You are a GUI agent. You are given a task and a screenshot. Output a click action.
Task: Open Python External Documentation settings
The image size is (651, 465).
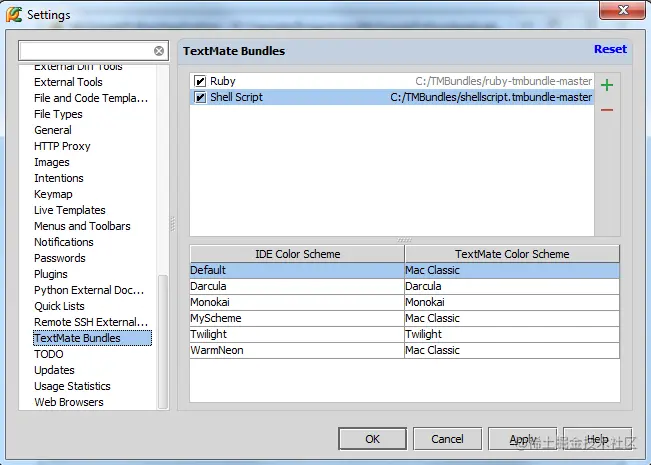(89, 290)
